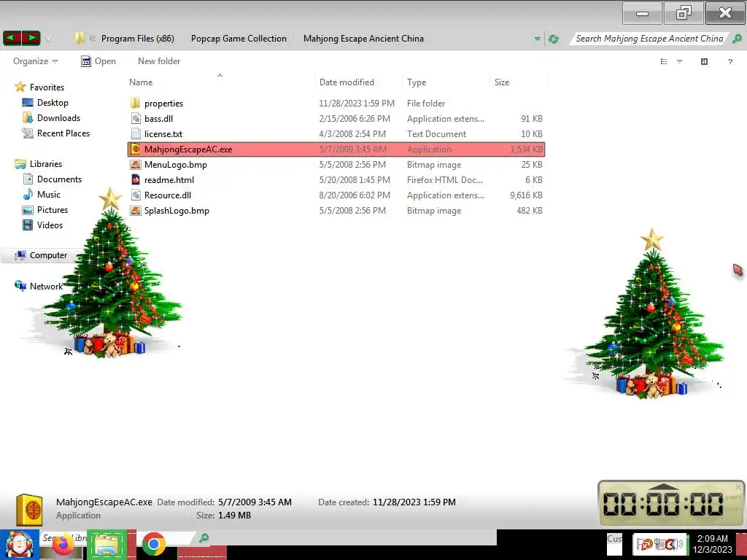Image resolution: width=747 pixels, height=560 pixels.
Task: Click the search magnifier icon in the address row
Action: 737,39
